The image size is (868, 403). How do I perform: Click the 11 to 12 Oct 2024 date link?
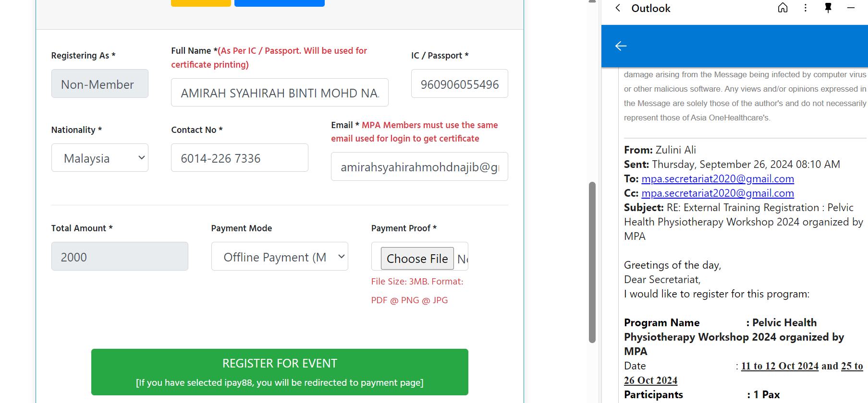[780, 366]
